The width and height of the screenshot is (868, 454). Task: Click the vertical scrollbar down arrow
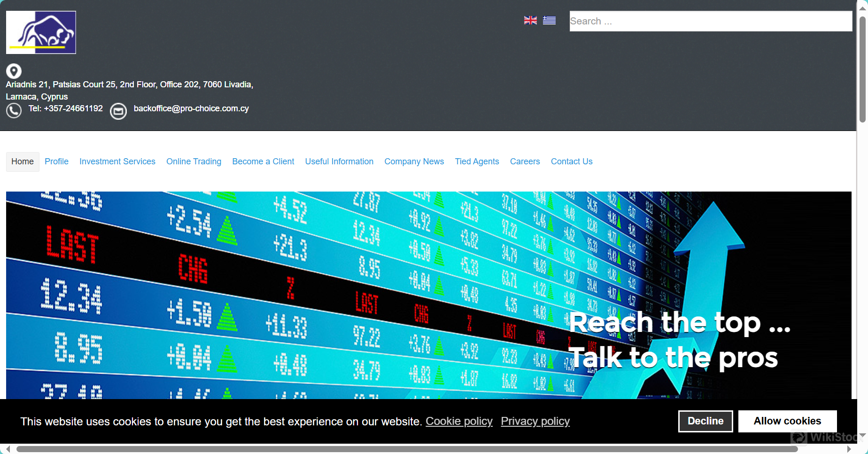tap(862, 435)
